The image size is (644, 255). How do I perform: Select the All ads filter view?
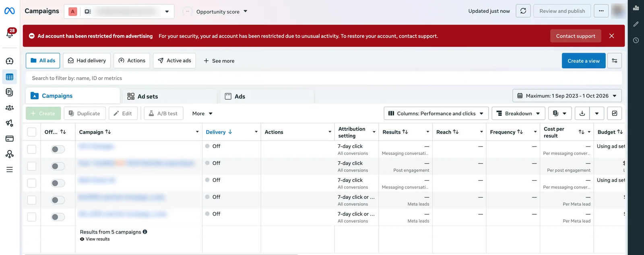(x=43, y=60)
